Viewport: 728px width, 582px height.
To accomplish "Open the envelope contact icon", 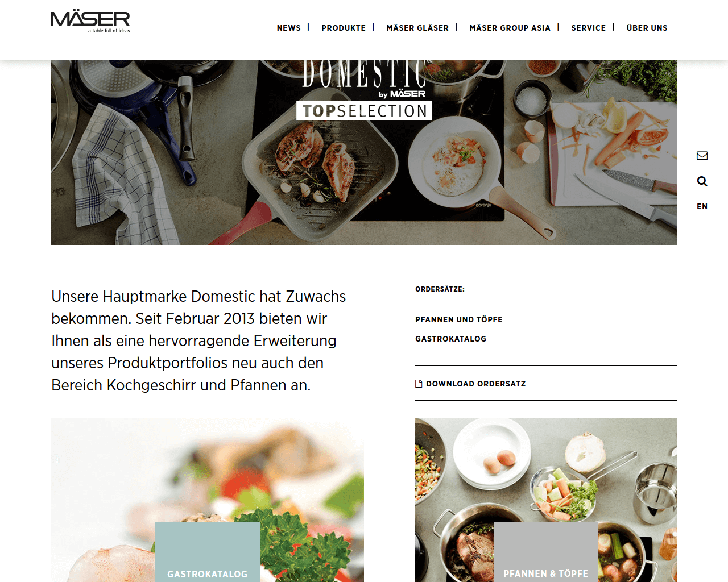I will point(702,156).
